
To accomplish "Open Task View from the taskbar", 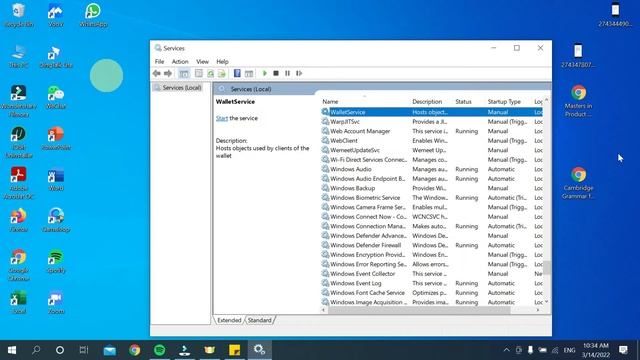I will coord(84,350).
